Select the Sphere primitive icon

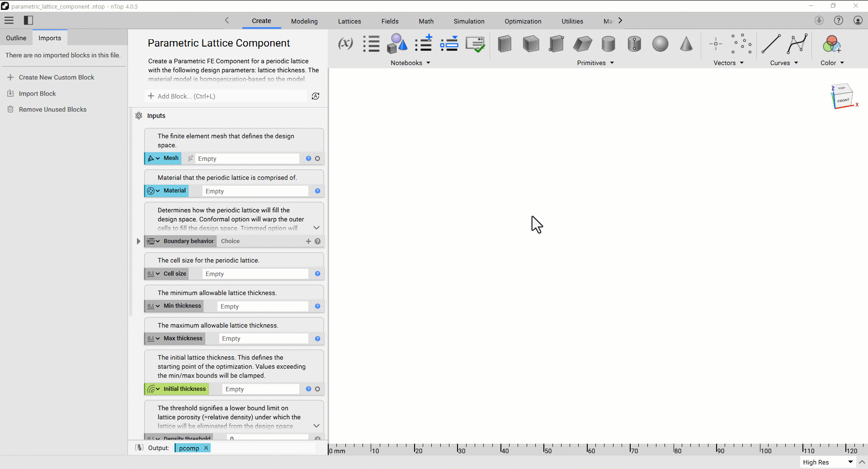pos(660,44)
